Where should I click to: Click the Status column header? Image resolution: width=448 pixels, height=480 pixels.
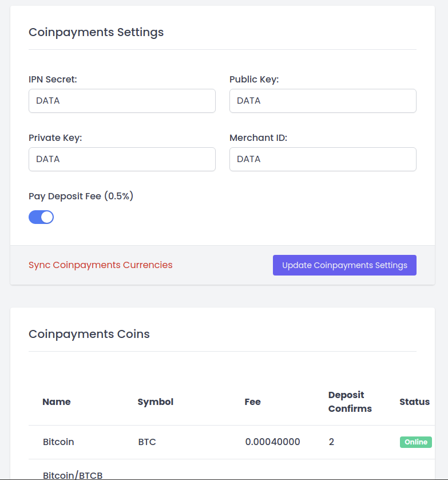pyautogui.click(x=414, y=402)
